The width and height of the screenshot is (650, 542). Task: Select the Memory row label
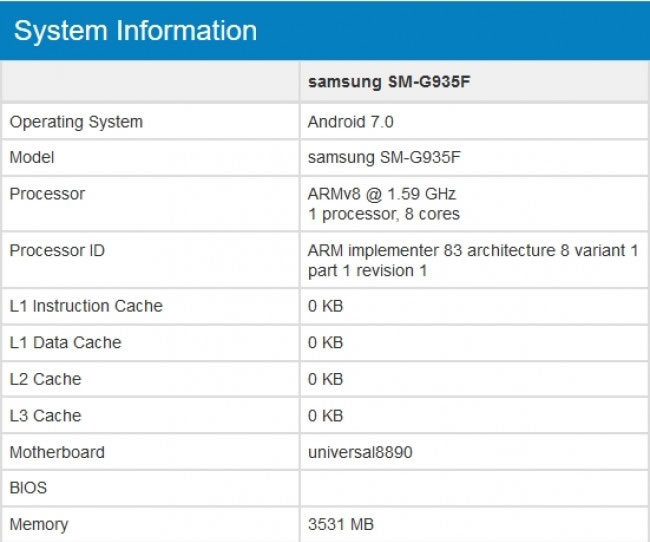(x=39, y=524)
